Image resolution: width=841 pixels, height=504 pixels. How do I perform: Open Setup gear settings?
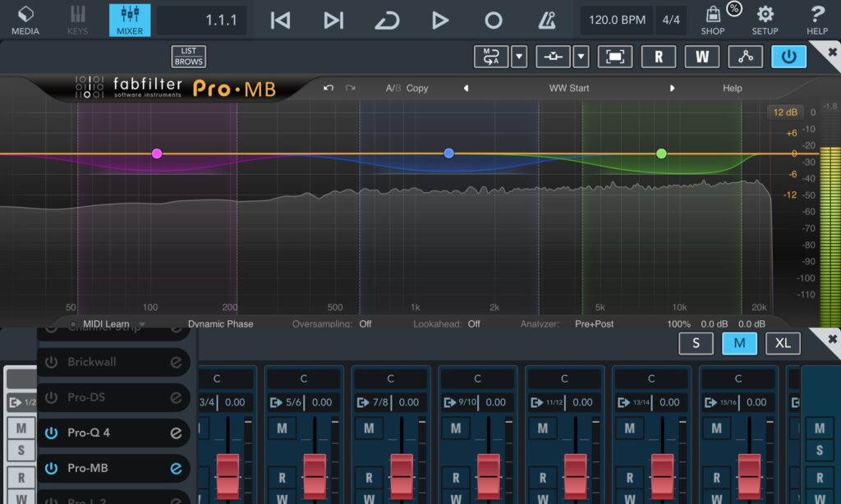pyautogui.click(x=765, y=20)
